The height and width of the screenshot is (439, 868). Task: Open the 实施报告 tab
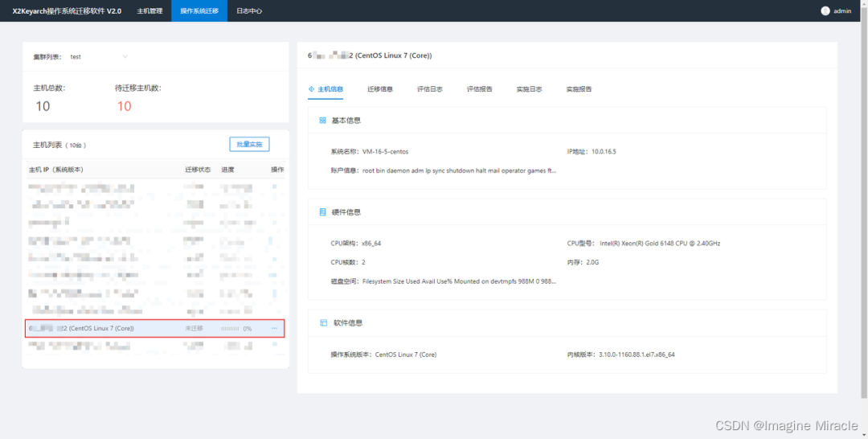[x=579, y=89]
